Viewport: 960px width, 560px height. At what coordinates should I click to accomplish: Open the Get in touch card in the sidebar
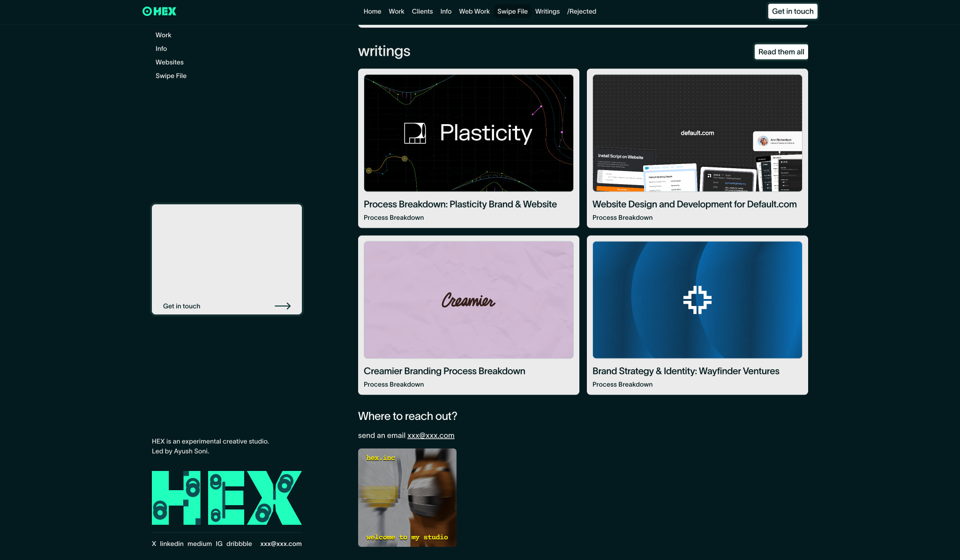click(227, 259)
